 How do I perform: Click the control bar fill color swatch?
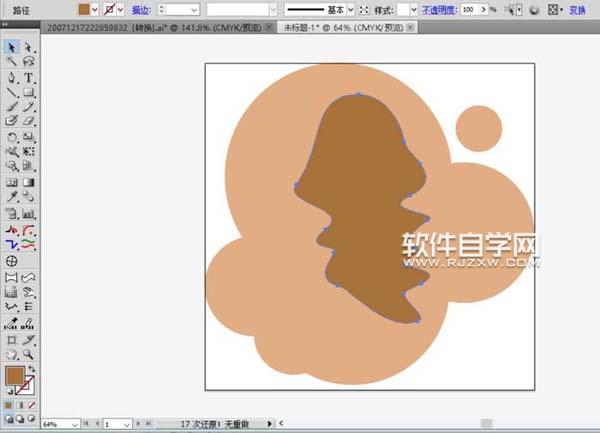[x=84, y=10]
